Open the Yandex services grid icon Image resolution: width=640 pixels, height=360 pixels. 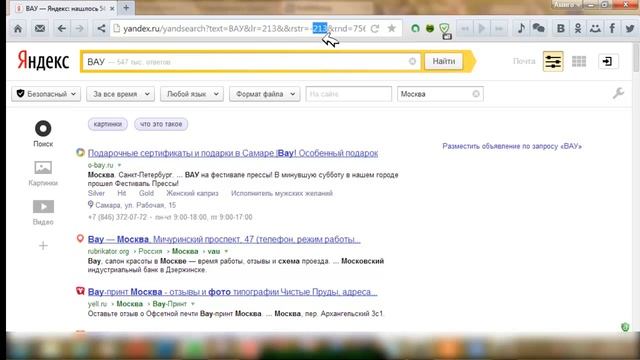[x=579, y=61]
